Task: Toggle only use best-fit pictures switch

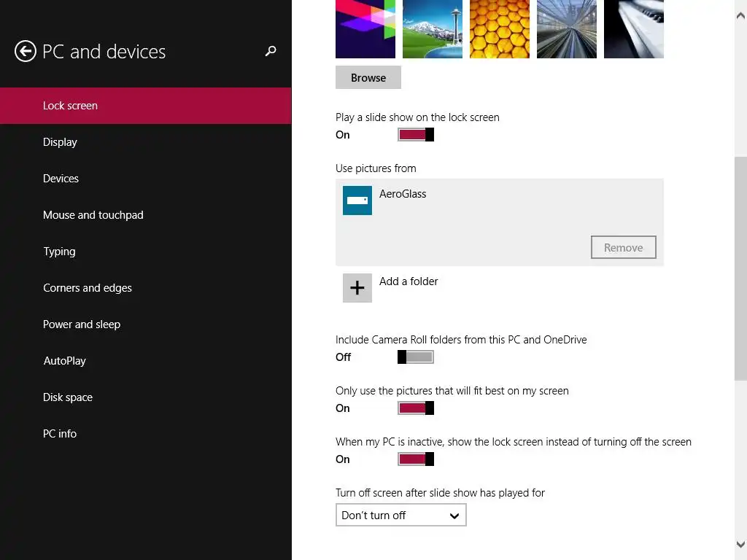Action: click(x=416, y=408)
